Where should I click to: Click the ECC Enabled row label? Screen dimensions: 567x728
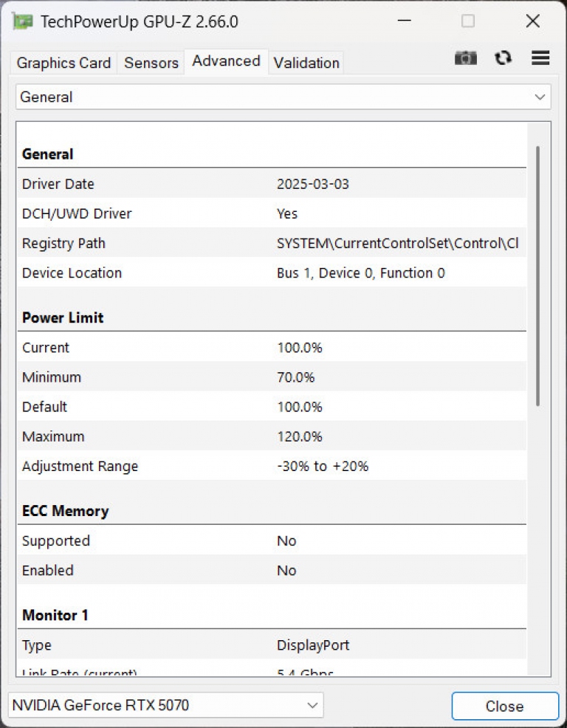48,571
